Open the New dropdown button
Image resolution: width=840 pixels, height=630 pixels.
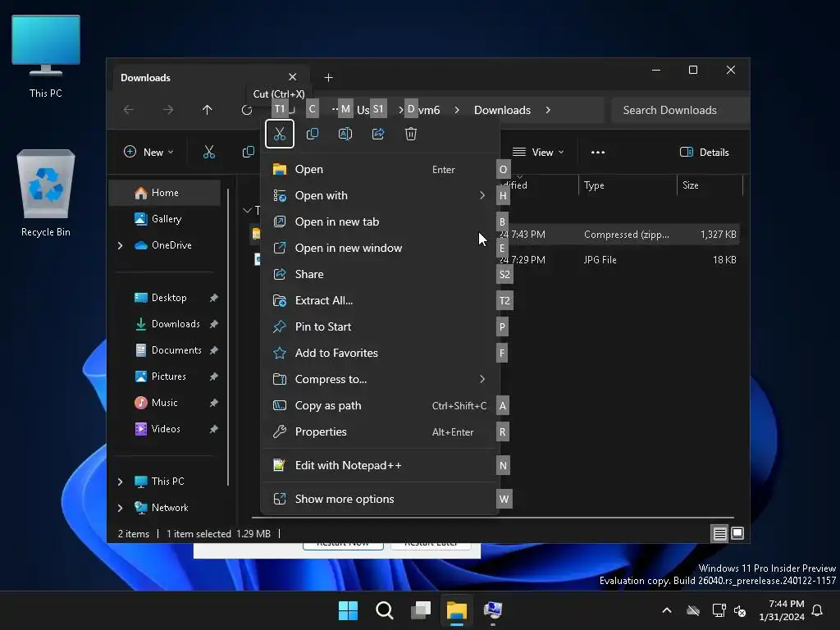[148, 152]
